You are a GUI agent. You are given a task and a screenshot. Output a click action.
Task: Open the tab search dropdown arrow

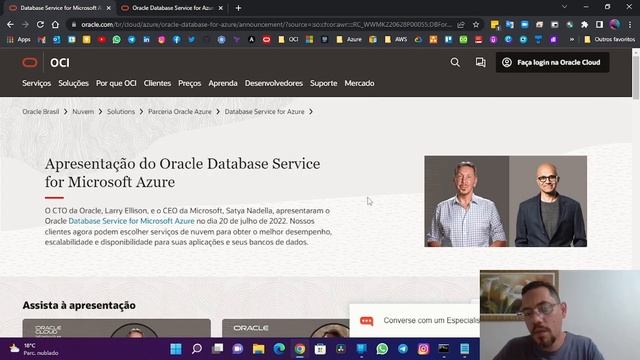coord(564,7)
